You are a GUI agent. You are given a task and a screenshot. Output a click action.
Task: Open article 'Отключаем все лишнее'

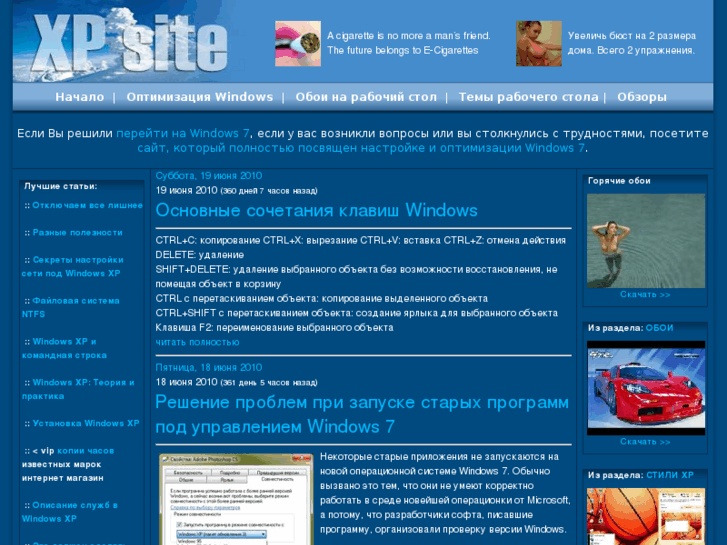point(88,205)
